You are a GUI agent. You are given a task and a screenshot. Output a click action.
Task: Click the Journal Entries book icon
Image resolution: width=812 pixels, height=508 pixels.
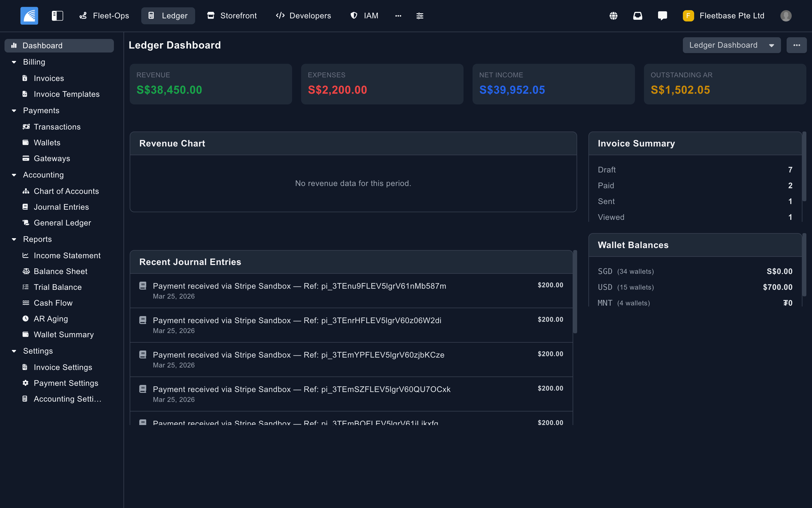click(x=25, y=207)
